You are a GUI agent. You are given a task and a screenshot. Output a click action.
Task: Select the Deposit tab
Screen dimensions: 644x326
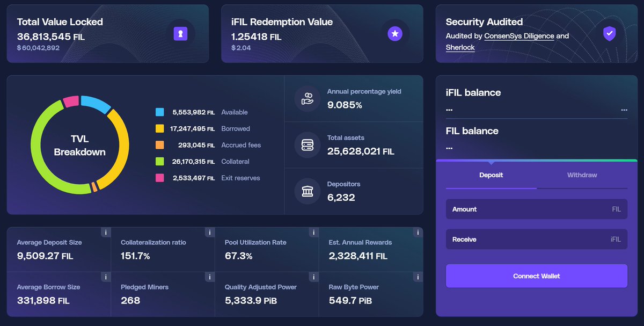491,175
